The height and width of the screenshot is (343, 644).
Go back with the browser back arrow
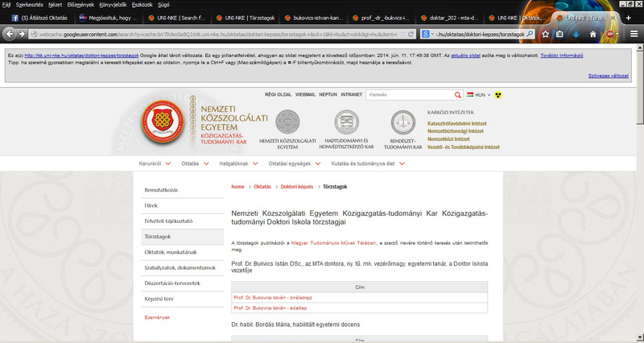point(10,34)
